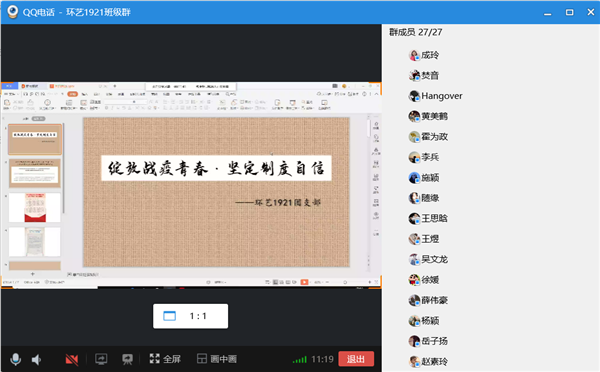Screen dimensions: 600x372
Task: Mute the microphone in the call toolbar
Action: point(16,359)
